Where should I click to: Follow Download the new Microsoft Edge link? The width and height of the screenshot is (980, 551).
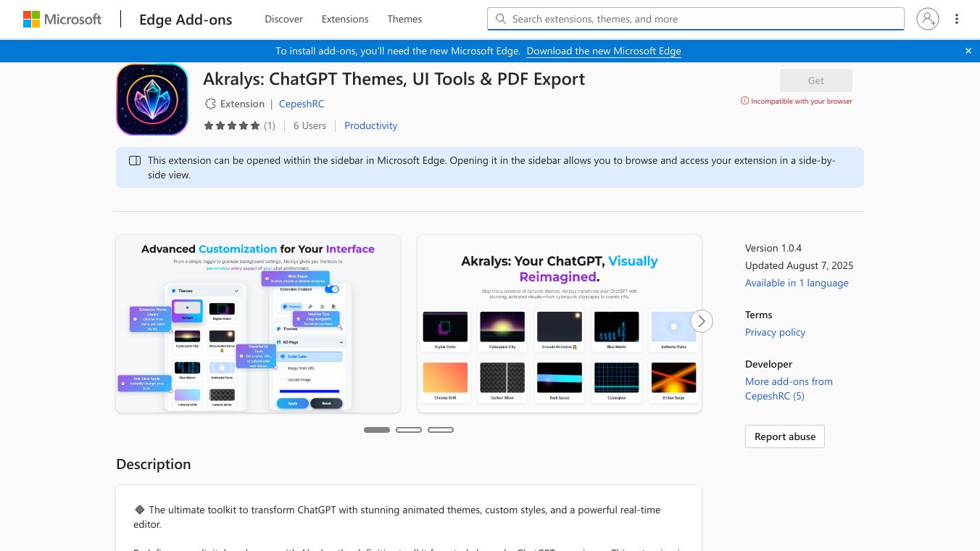[604, 51]
